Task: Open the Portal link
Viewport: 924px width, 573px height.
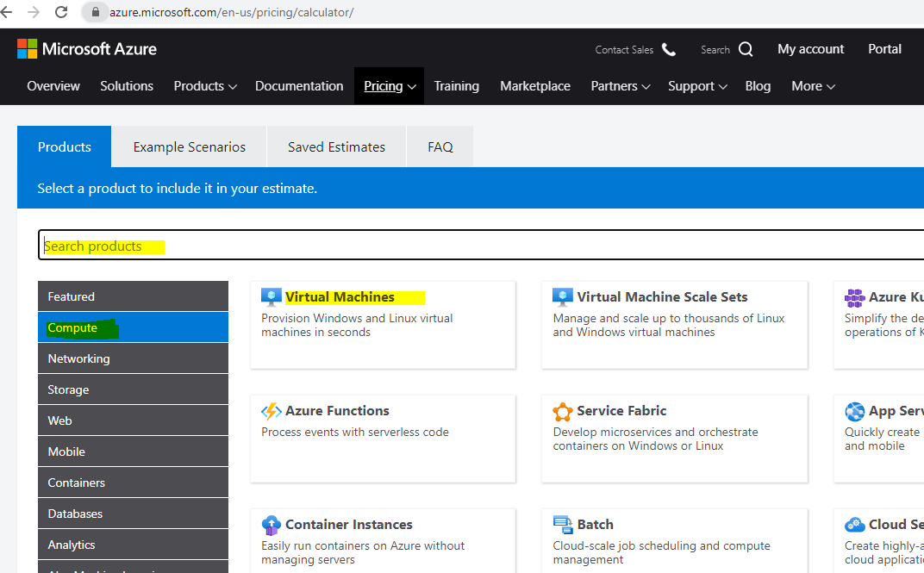Action: 884,49
